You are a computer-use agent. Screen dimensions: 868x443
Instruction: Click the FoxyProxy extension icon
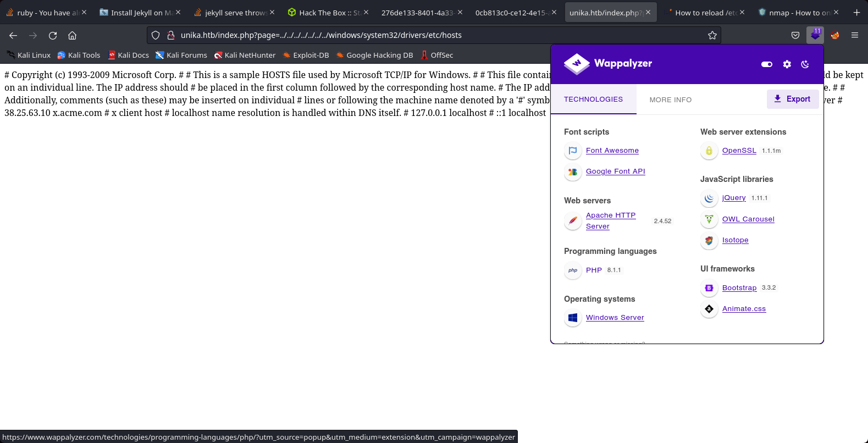[x=835, y=35]
